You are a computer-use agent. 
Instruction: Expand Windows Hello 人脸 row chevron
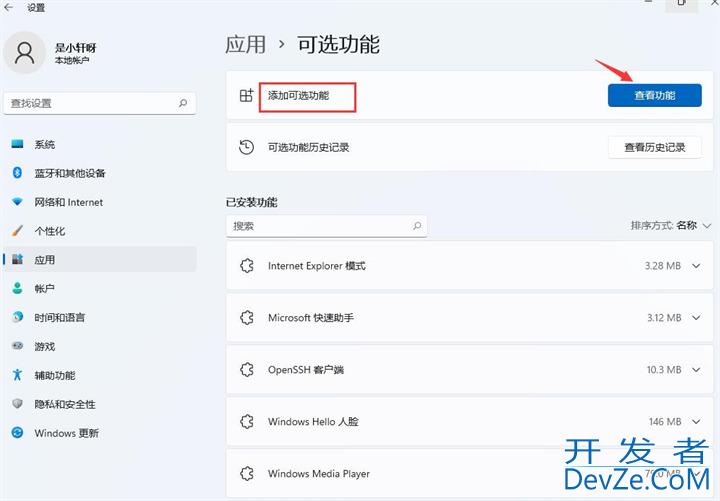(696, 422)
